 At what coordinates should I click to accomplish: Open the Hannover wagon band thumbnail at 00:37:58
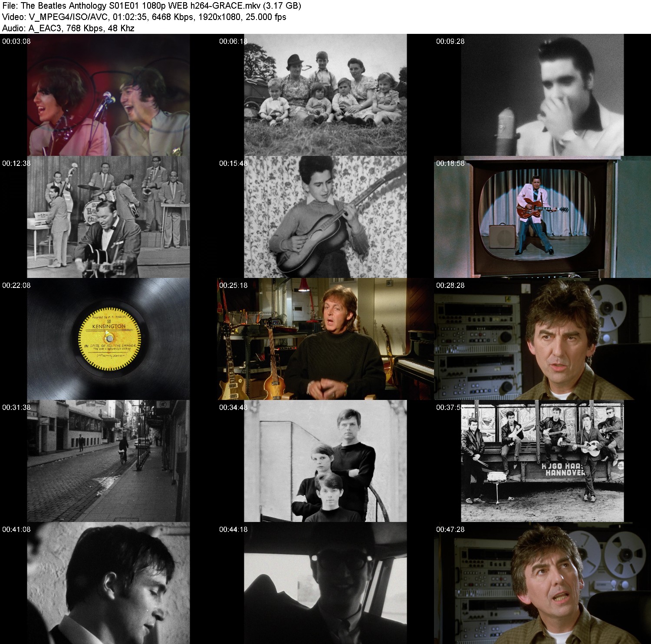pos(542,461)
